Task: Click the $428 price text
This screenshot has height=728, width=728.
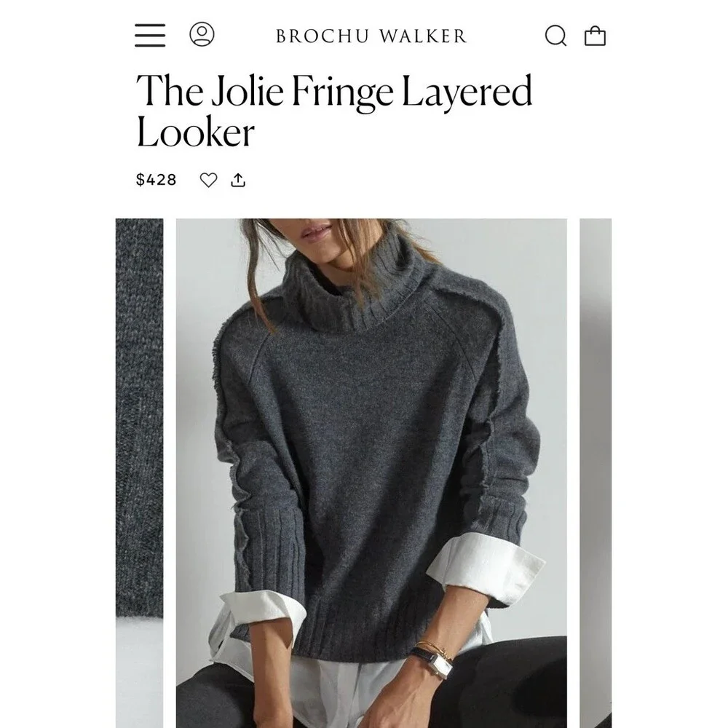Action: click(x=156, y=180)
